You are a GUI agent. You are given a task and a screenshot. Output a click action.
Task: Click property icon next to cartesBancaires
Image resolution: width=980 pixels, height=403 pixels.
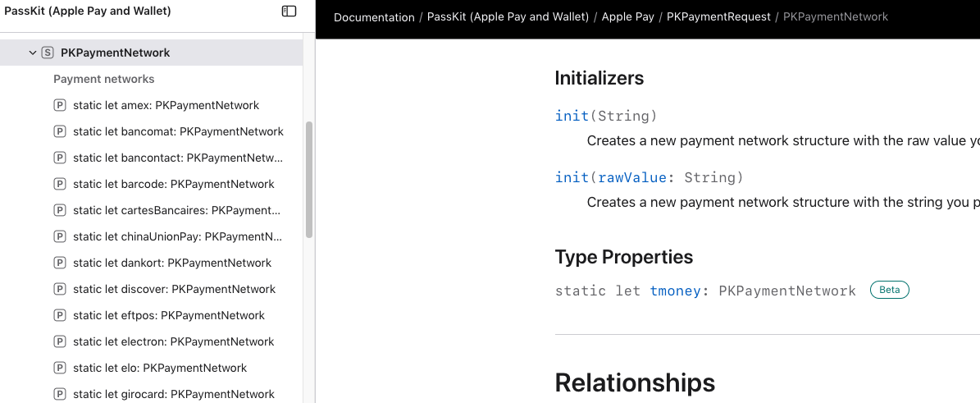59,210
